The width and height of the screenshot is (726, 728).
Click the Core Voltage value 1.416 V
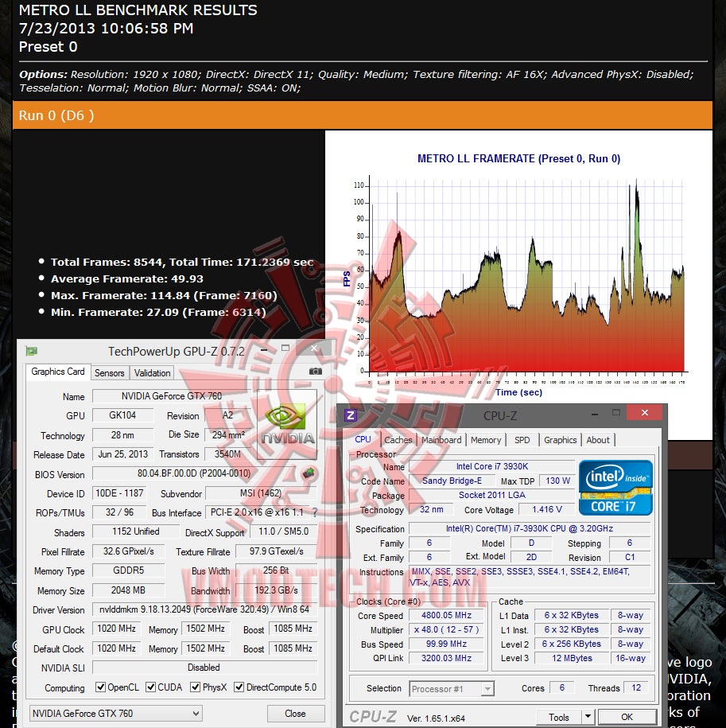[546, 509]
